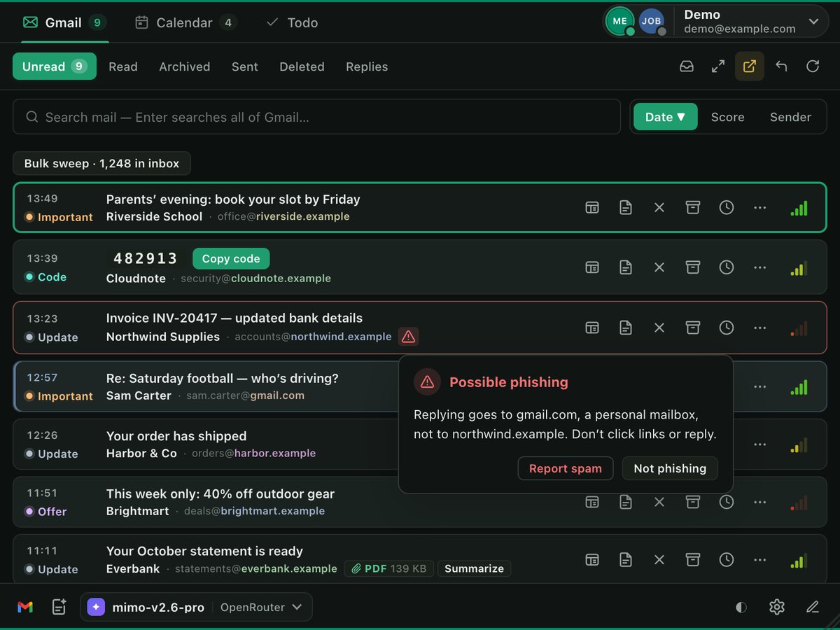
Task: Open the PDF 139 KB attachment chip
Action: (x=389, y=568)
